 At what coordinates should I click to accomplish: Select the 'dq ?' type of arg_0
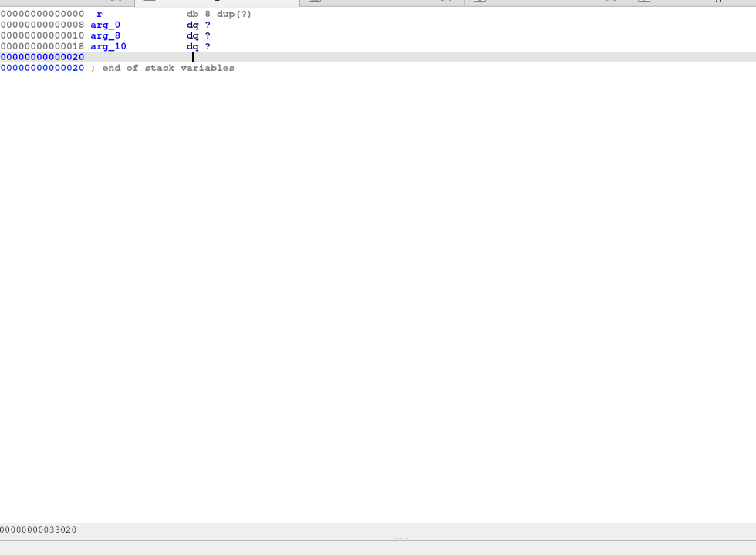coord(198,25)
